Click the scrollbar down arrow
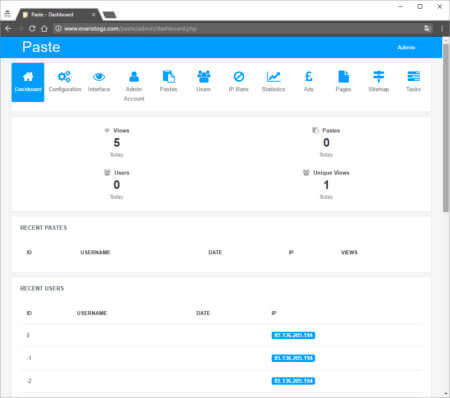 pos(446,394)
